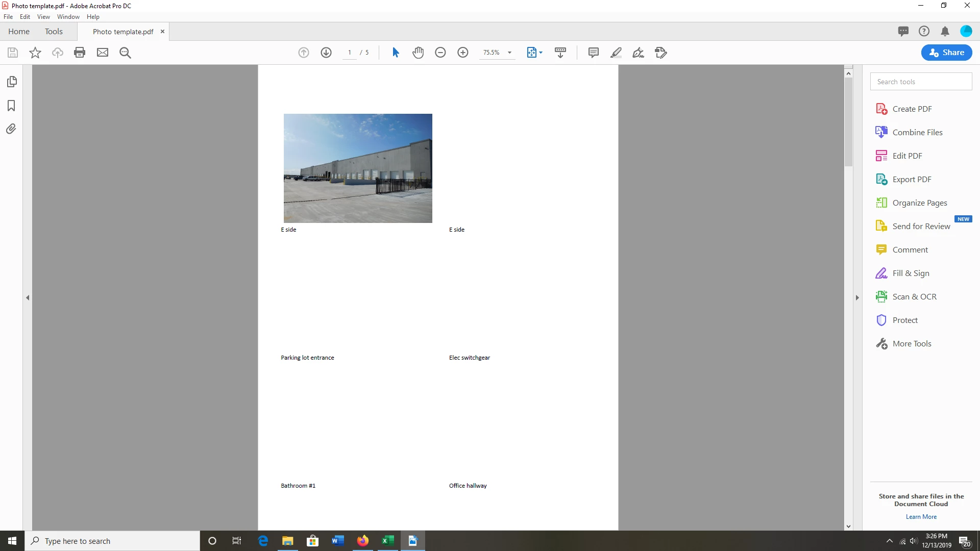Image resolution: width=980 pixels, height=551 pixels.
Task: Open the Attachments paperclip panel
Action: click(x=11, y=129)
